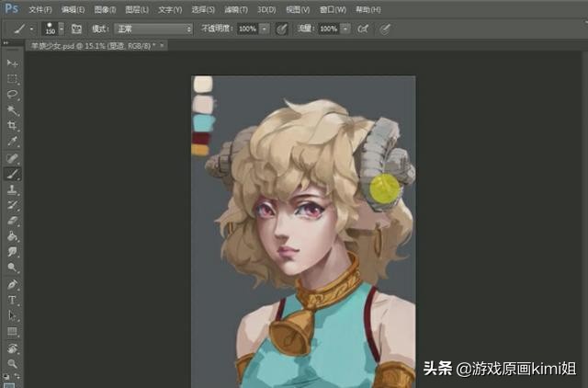Select the Smudge tool
Viewport: 588px width, 388px height.
12,251
